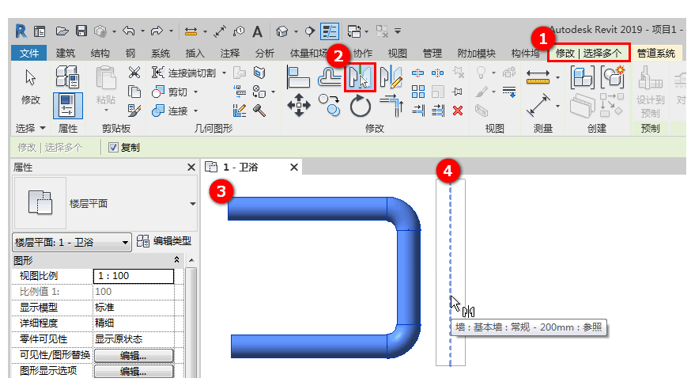Click the red X Delete icon
This screenshot has width=693, height=386.
coord(458,111)
